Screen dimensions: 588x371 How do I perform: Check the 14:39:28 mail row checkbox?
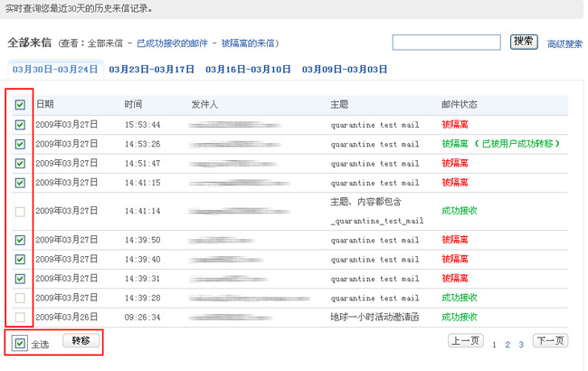click(x=20, y=298)
